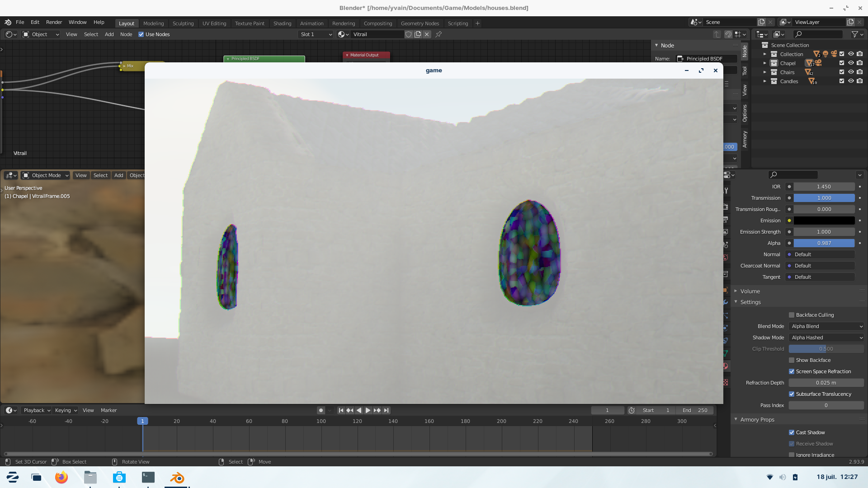Open the Modifier Properties wrench icon
This screenshot has width=868, height=488.
point(726,302)
